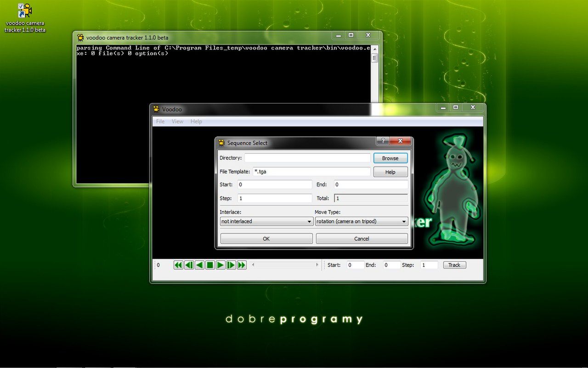Image resolution: width=588 pixels, height=368 pixels.
Task: Step one frame forward in playback bar
Action: click(231, 265)
